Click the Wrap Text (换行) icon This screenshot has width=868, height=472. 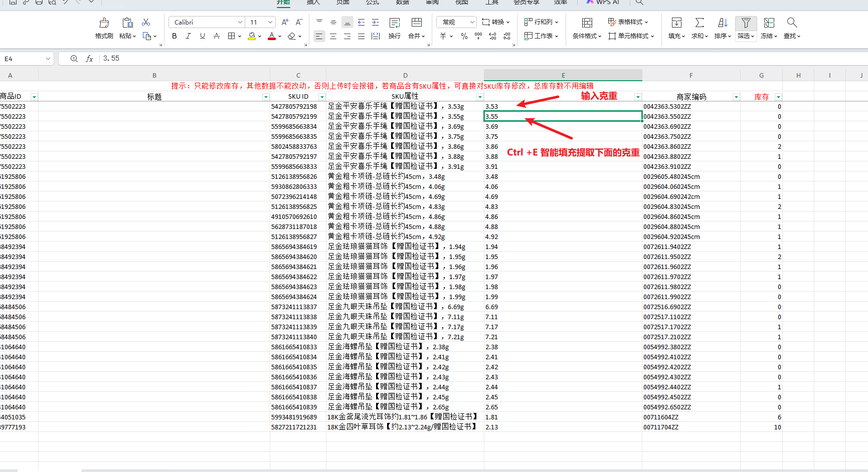pos(394,23)
